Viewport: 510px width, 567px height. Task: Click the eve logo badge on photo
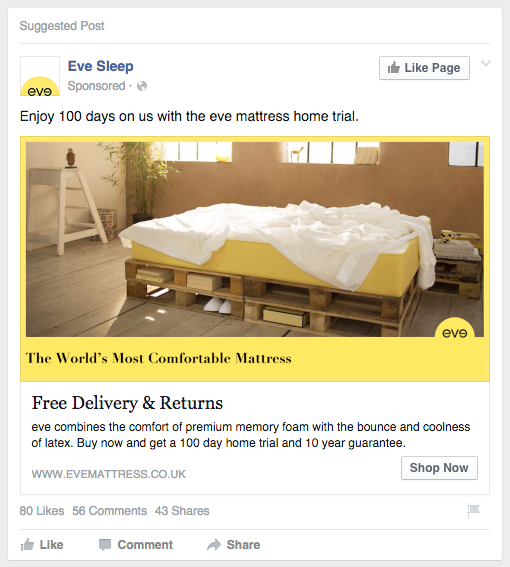coord(455,328)
